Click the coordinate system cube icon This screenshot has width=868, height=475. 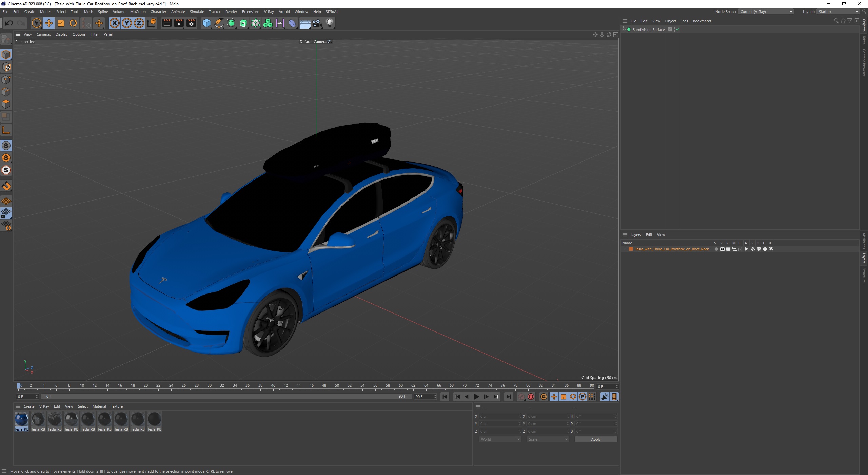tap(152, 23)
